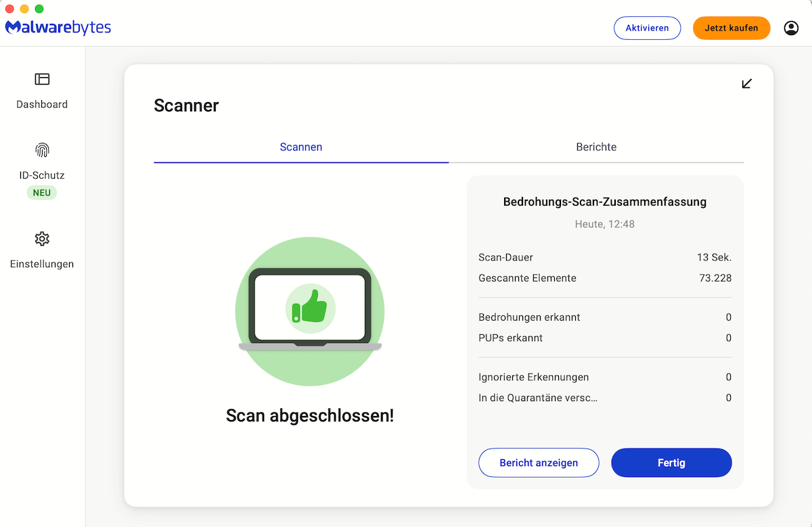Screen dimensions: 812x527
Task: Open the Dashboard sidebar icon
Action: 42,79
